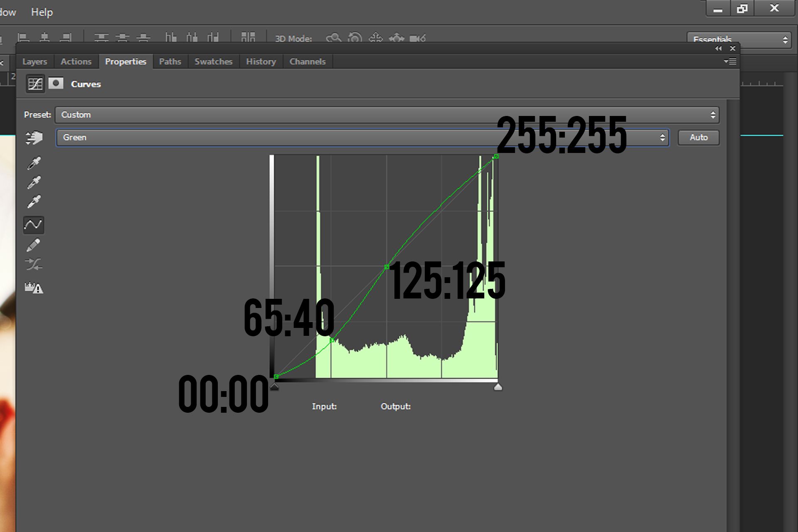The image size is (798, 532).
Task: Select the on-image targeted adjustment hand tool
Action: click(x=34, y=138)
